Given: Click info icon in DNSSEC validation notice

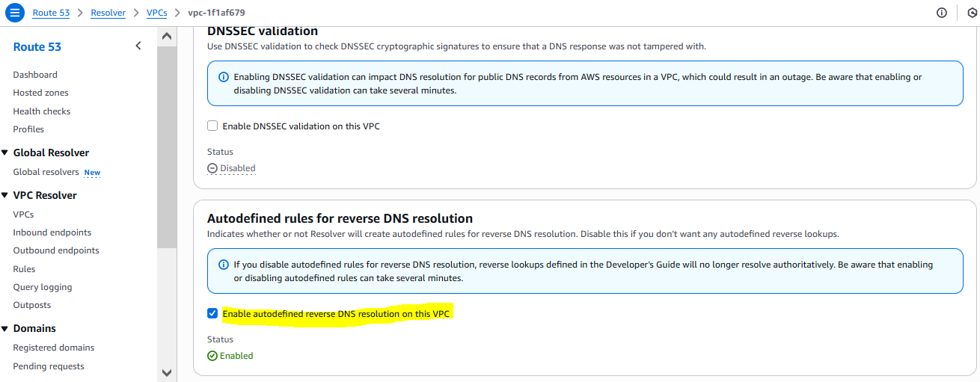Looking at the screenshot, I should (x=223, y=77).
